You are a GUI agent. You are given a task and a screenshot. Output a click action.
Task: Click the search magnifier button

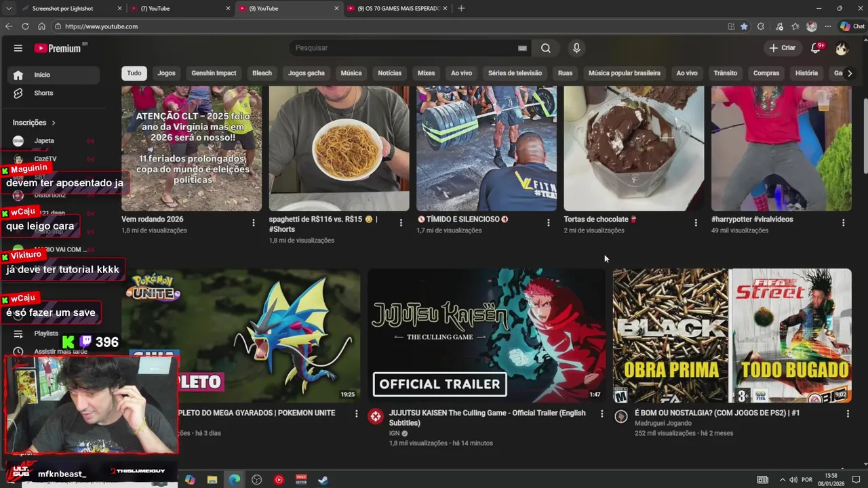(546, 48)
